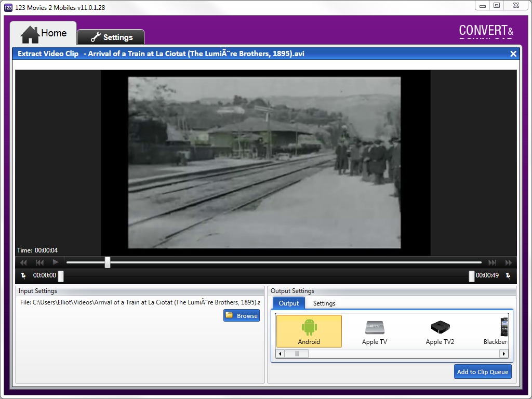Jump to previous frame with skip-back button
Screen dimensions: 532x399
[39, 262]
